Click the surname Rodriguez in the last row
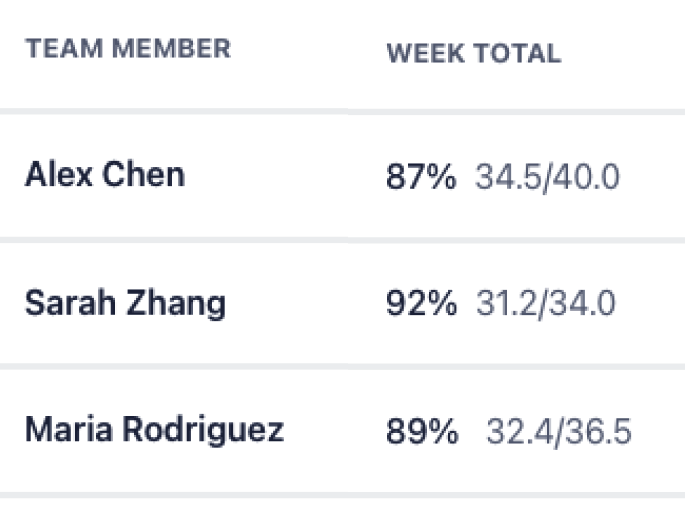The width and height of the screenshot is (685, 509). (x=203, y=430)
